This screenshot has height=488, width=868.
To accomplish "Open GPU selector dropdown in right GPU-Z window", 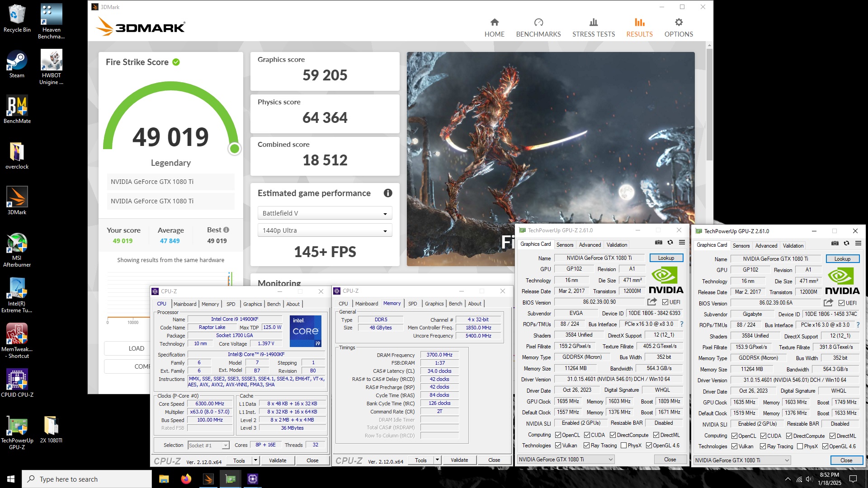I will pyautogui.click(x=742, y=460).
